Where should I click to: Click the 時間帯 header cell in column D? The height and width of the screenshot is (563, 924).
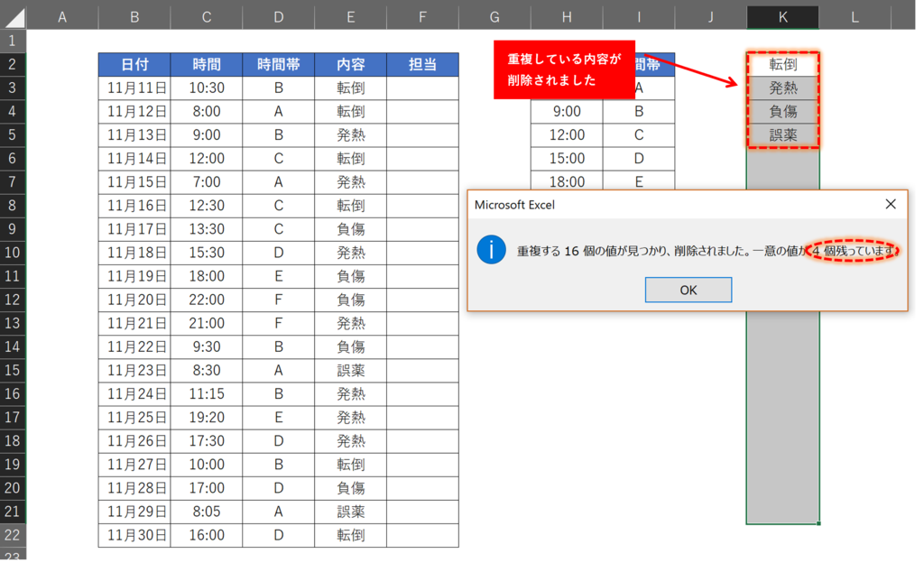[279, 65]
